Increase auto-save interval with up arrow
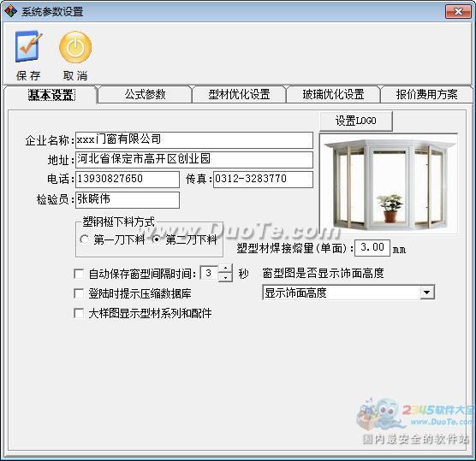Image resolution: width=476 pixels, height=461 pixels. click(x=225, y=269)
